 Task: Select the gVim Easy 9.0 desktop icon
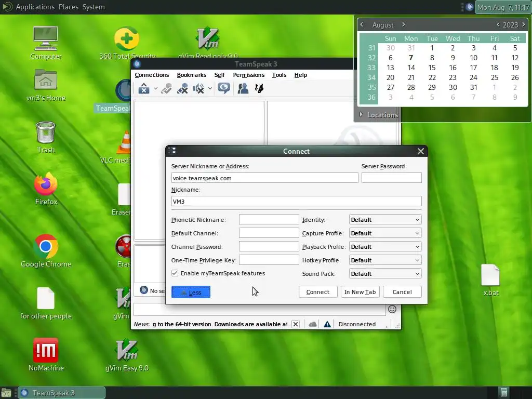coord(127,354)
